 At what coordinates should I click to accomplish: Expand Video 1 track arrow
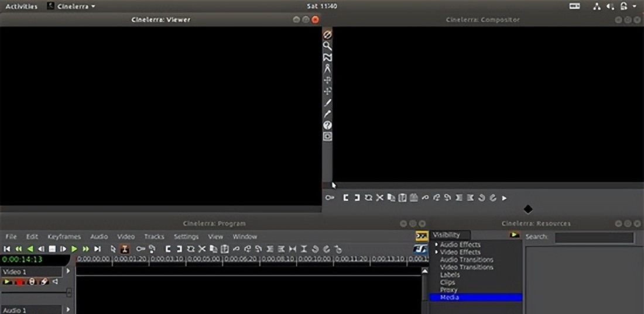68,271
